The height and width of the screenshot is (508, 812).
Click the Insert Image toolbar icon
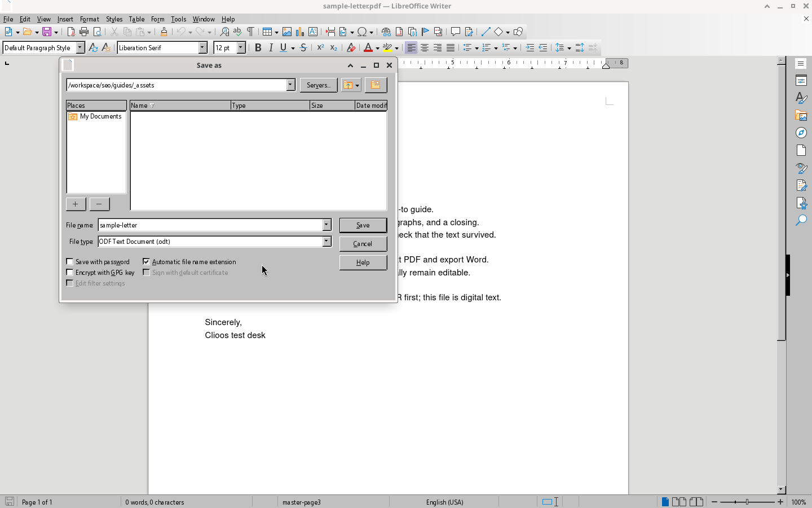coord(287,32)
